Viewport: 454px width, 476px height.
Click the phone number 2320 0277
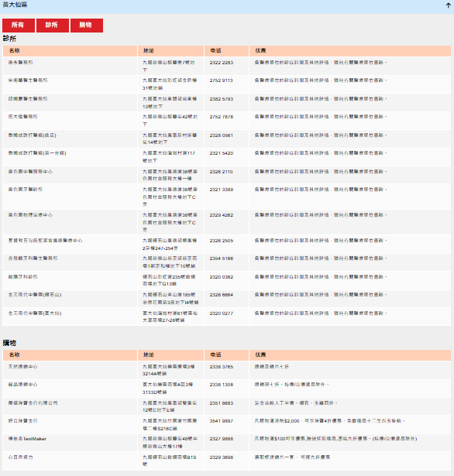[x=222, y=313]
